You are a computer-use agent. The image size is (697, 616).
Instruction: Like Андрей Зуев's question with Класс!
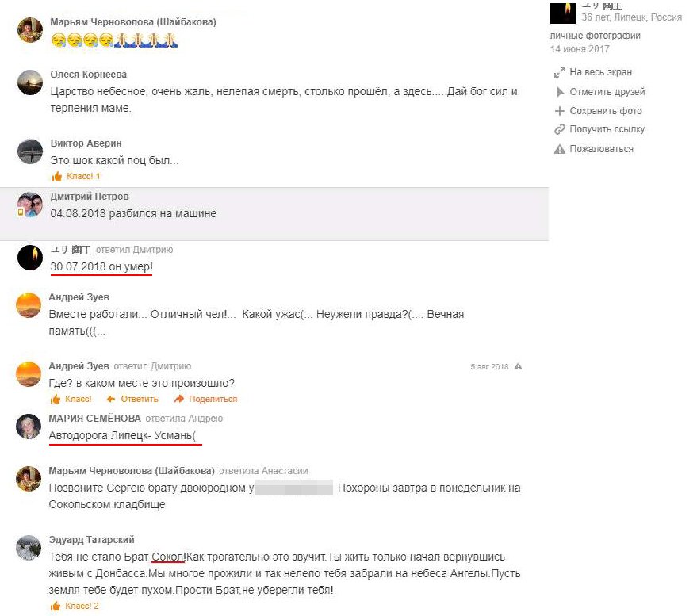click(x=71, y=399)
